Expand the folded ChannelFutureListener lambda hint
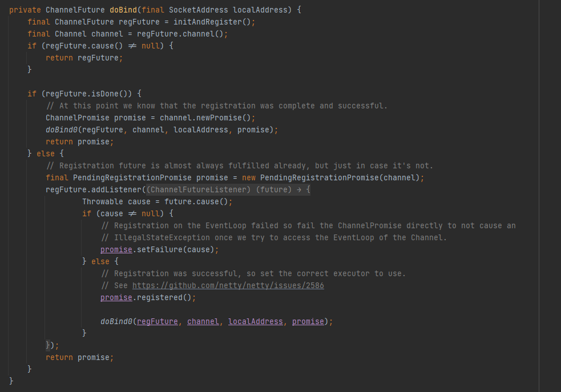 click(228, 189)
